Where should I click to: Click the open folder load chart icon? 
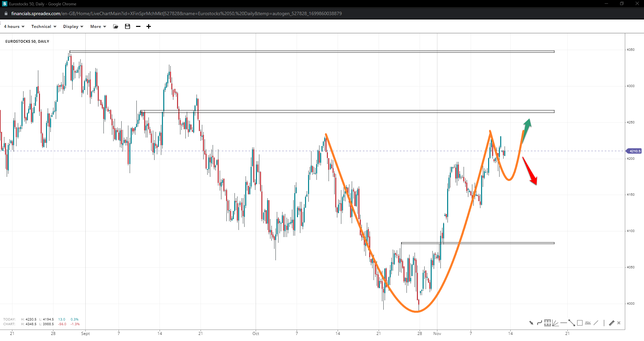pyautogui.click(x=116, y=27)
